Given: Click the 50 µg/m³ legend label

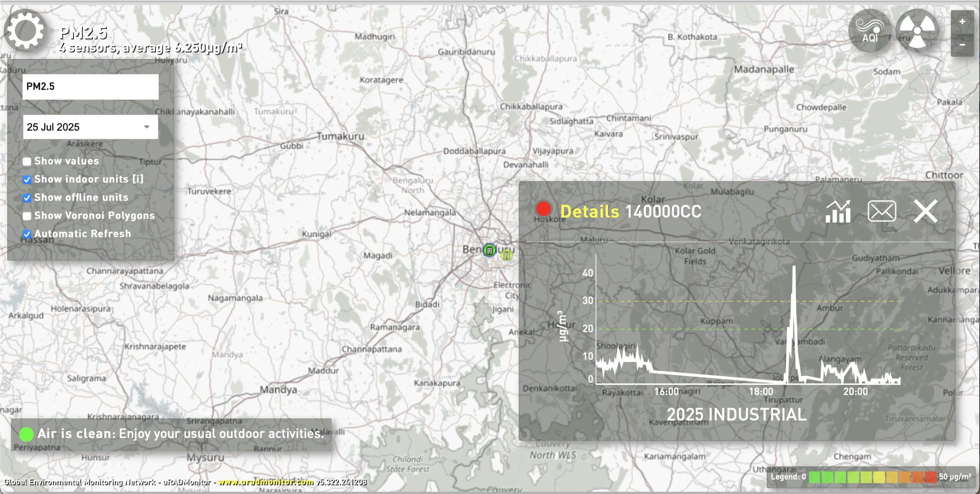Looking at the screenshot, I should click(955, 477).
